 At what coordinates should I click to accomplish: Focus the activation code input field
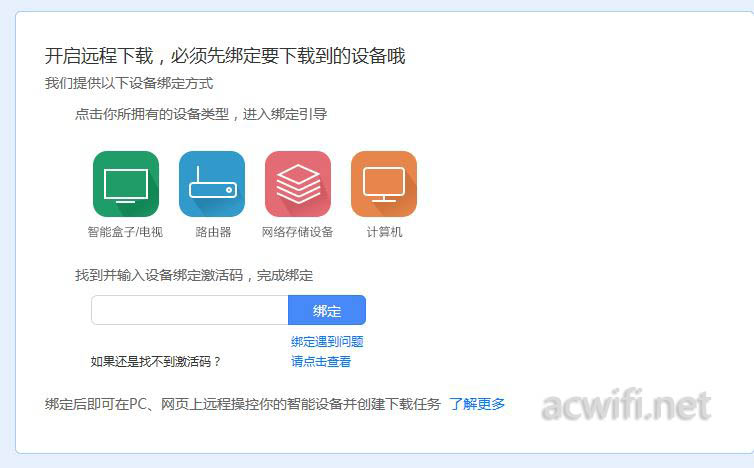click(x=190, y=310)
